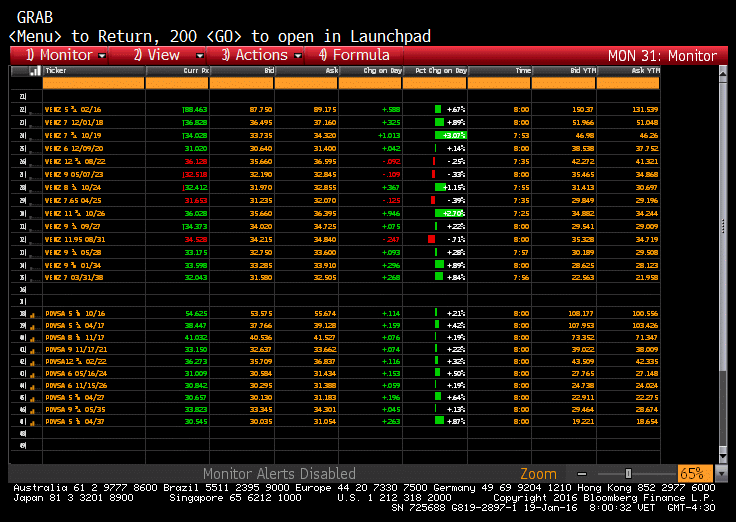Click the highlighted +3.07% percent change cell
The width and height of the screenshot is (736, 522).
point(451,136)
